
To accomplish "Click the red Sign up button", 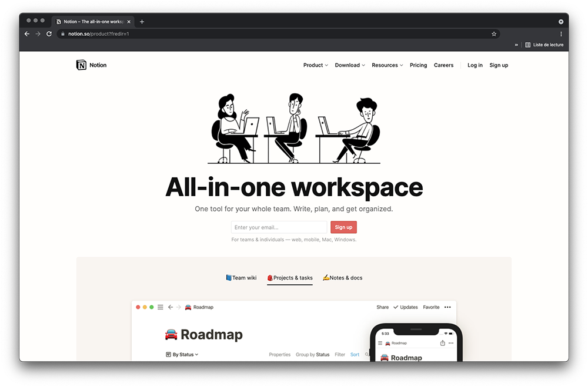I will pos(343,227).
